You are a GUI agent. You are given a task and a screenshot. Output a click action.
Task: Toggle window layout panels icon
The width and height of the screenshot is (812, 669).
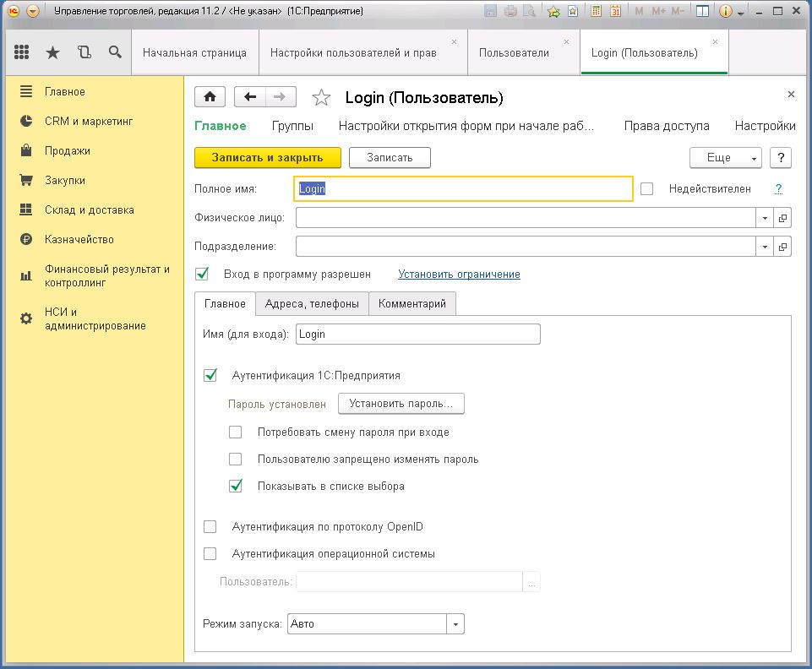[702, 11]
